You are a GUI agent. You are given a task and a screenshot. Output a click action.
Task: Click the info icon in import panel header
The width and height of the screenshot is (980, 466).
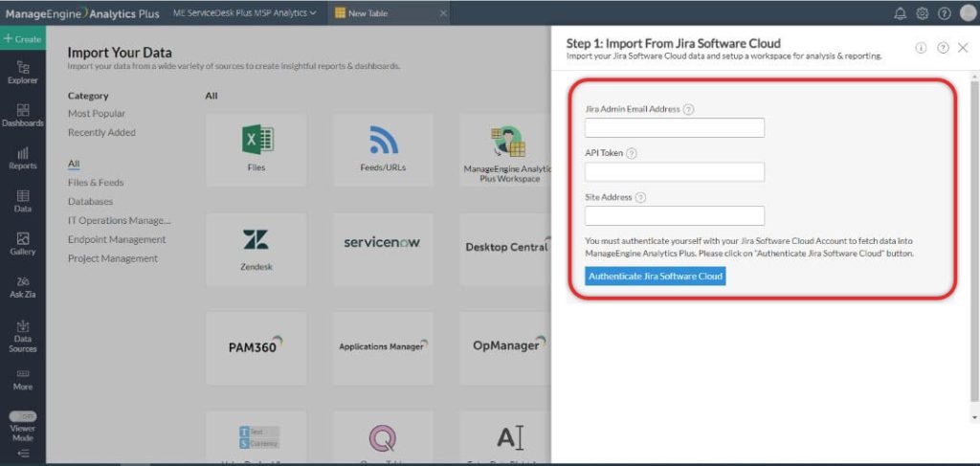point(921,48)
